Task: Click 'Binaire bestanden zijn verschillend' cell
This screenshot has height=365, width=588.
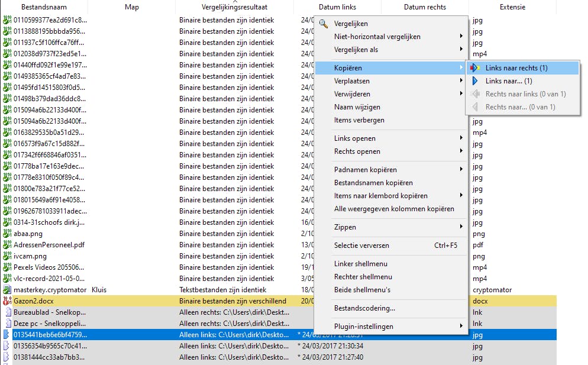Action: coord(232,301)
